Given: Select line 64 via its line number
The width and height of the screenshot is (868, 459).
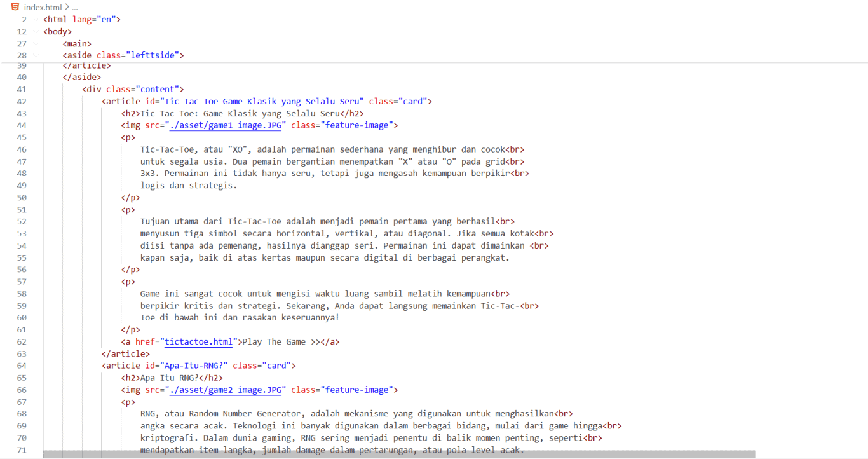Looking at the screenshot, I should [22, 366].
